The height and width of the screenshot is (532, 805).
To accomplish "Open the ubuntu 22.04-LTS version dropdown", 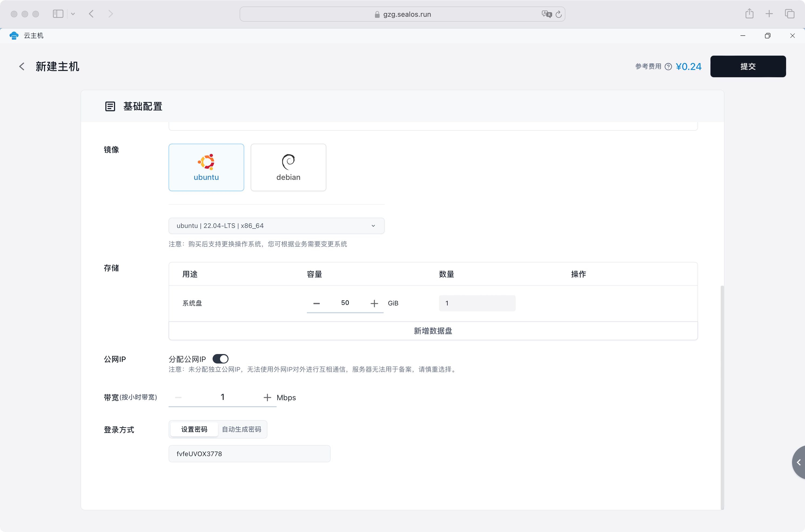I will point(276,225).
